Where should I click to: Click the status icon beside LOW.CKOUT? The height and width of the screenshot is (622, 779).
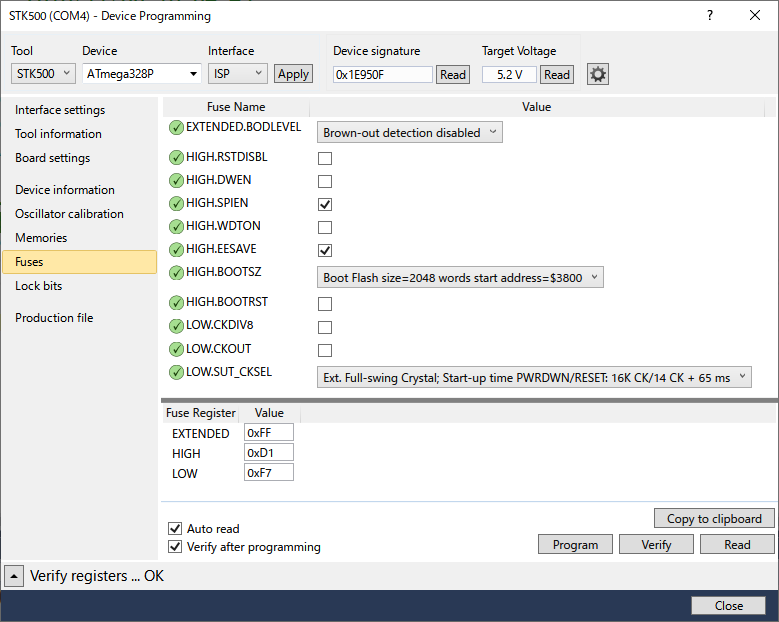click(176, 349)
